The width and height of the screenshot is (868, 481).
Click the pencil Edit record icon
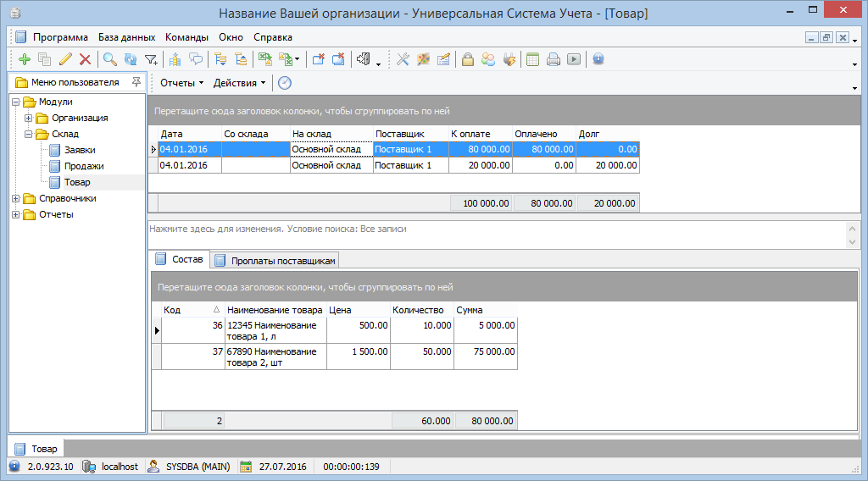click(65, 59)
